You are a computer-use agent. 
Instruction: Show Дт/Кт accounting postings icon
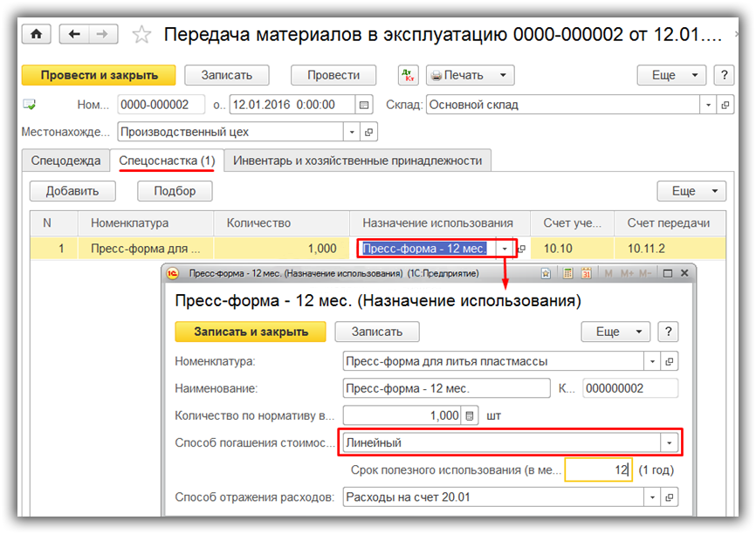tap(408, 75)
